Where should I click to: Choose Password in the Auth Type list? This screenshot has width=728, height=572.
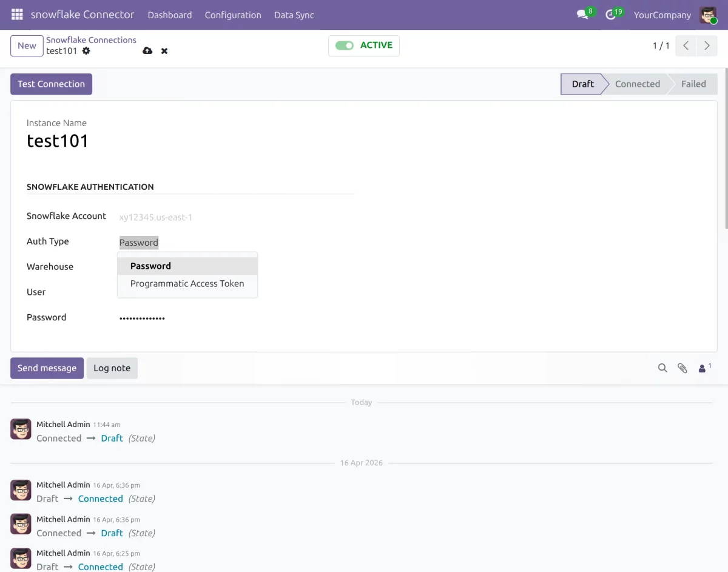(x=187, y=266)
